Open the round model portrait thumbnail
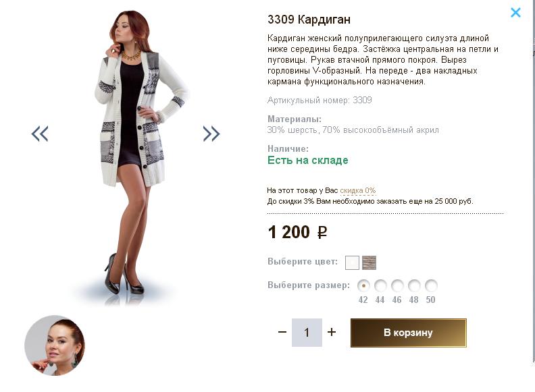This screenshot has height=392, width=535. point(55,345)
